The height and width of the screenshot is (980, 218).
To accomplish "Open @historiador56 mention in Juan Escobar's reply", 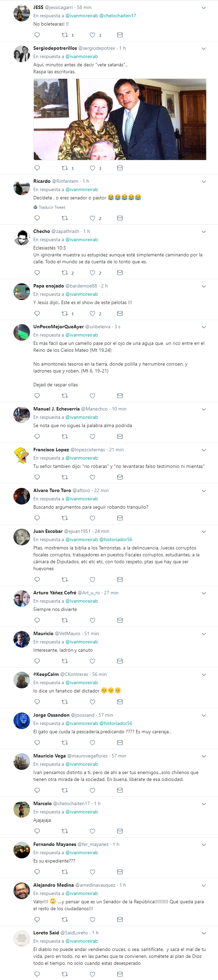I will click(116, 539).
